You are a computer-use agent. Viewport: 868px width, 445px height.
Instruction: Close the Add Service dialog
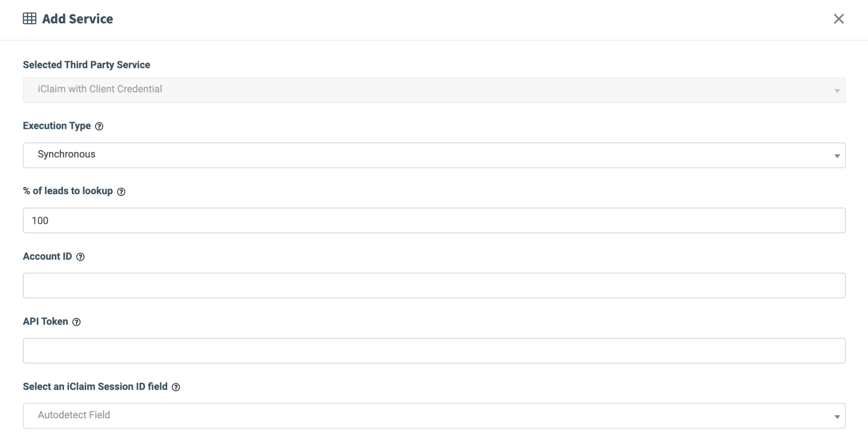coord(838,19)
